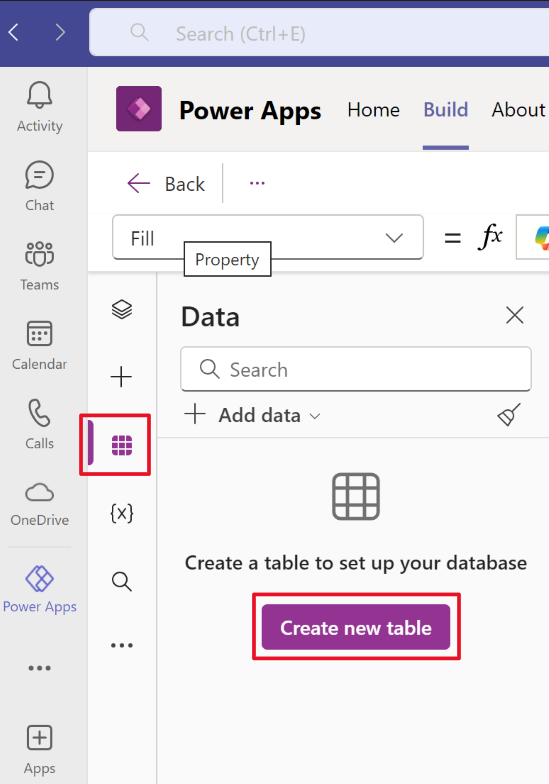This screenshot has width=549, height=784.
Task: Open the Tree view layers icon
Action: pyautogui.click(x=122, y=310)
